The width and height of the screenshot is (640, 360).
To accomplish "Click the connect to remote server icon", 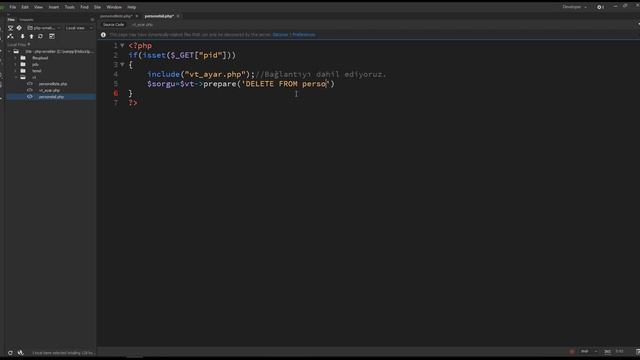I will pyautogui.click(x=11, y=28).
